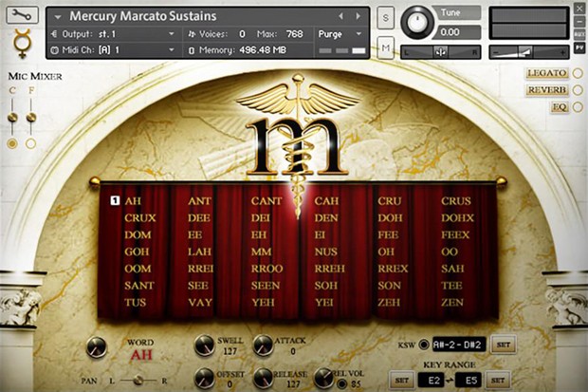
Task: Click the golden Mercury symbol icon
Action: click(22, 43)
